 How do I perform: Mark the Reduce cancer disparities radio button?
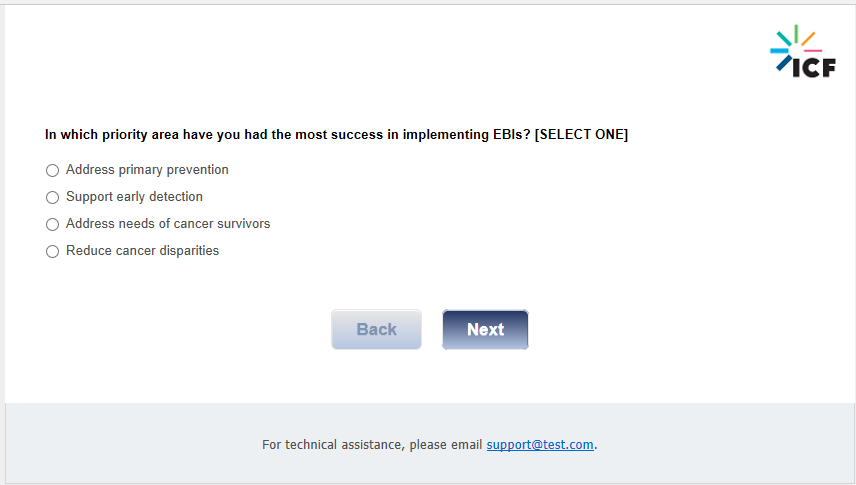tap(53, 252)
